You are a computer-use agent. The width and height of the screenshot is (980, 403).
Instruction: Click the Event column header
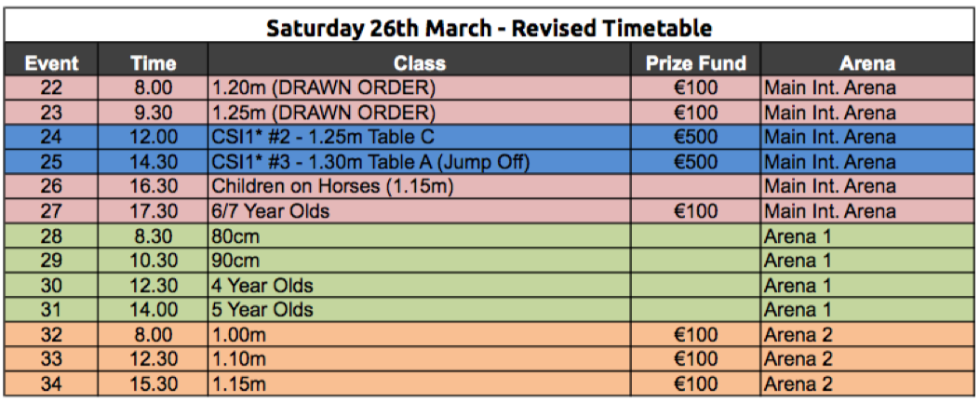pos(51,62)
